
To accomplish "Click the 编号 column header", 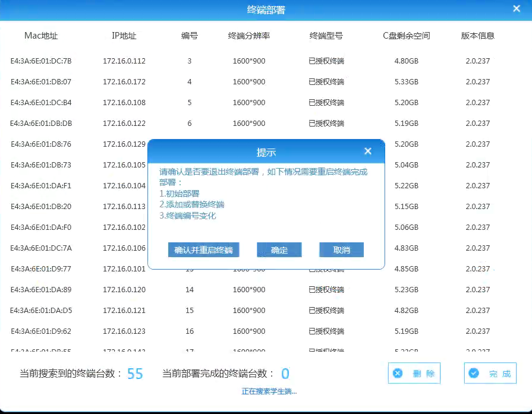I will point(190,36).
